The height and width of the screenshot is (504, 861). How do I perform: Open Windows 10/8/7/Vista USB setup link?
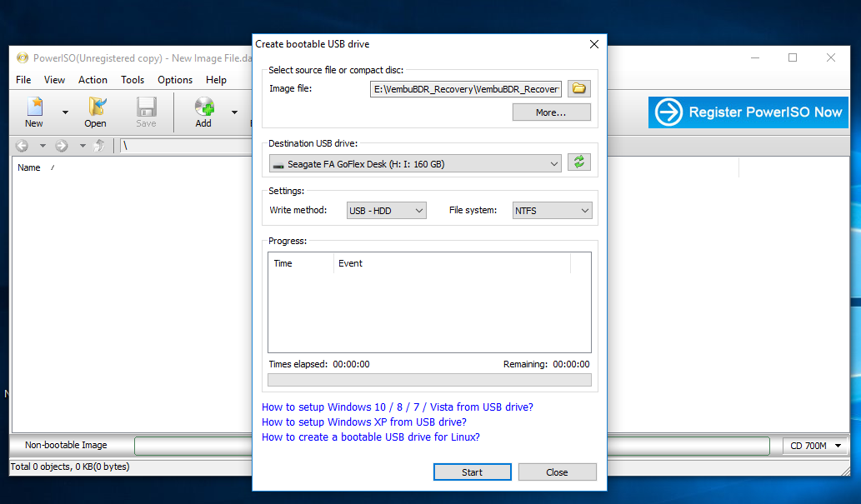tap(398, 407)
